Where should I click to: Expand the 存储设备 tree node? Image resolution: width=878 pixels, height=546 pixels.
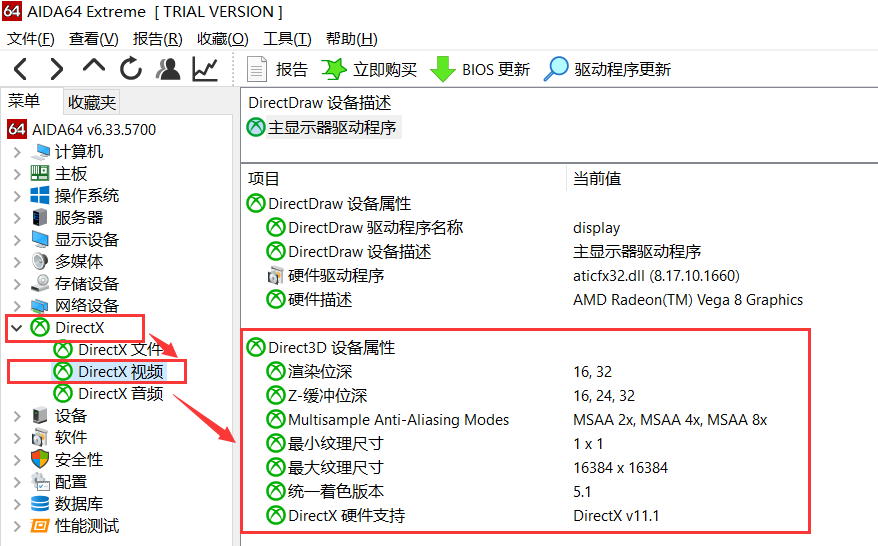tap(17, 283)
